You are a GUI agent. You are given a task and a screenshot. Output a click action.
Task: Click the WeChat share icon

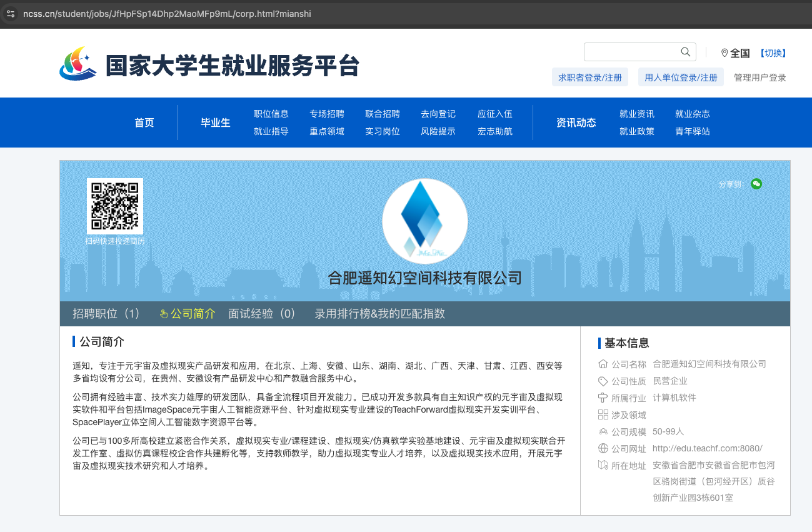coord(756,184)
